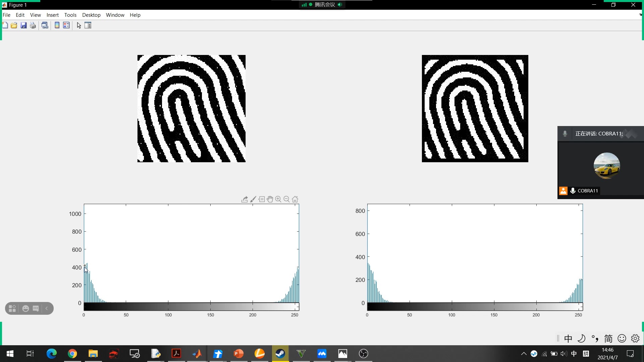
Task: Click the left fingerprint image
Action: pos(192,109)
